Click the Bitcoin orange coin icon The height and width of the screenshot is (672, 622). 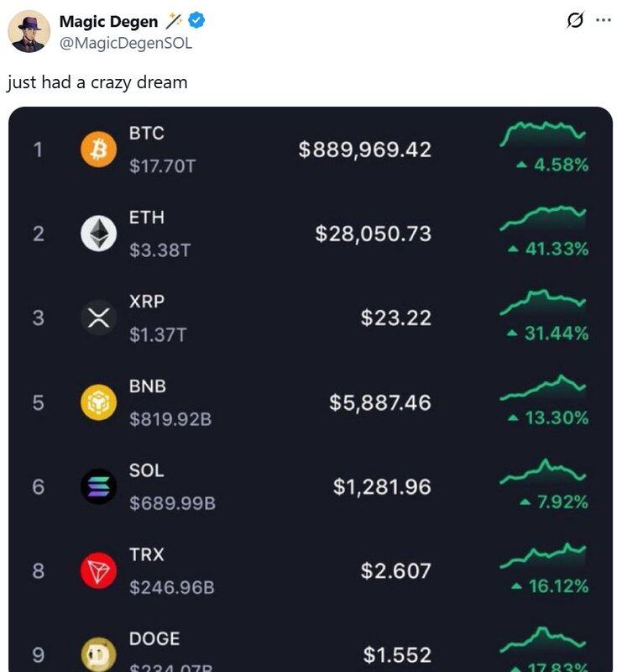(98, 150)
